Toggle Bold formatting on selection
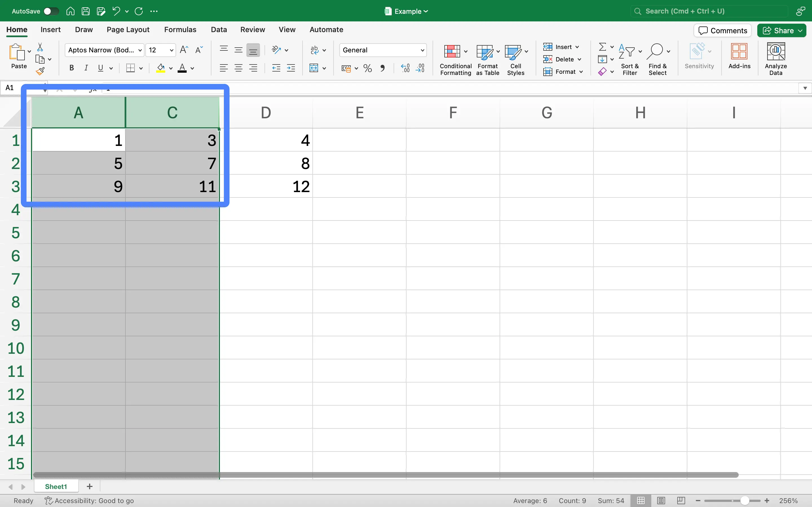 [71, 68]
